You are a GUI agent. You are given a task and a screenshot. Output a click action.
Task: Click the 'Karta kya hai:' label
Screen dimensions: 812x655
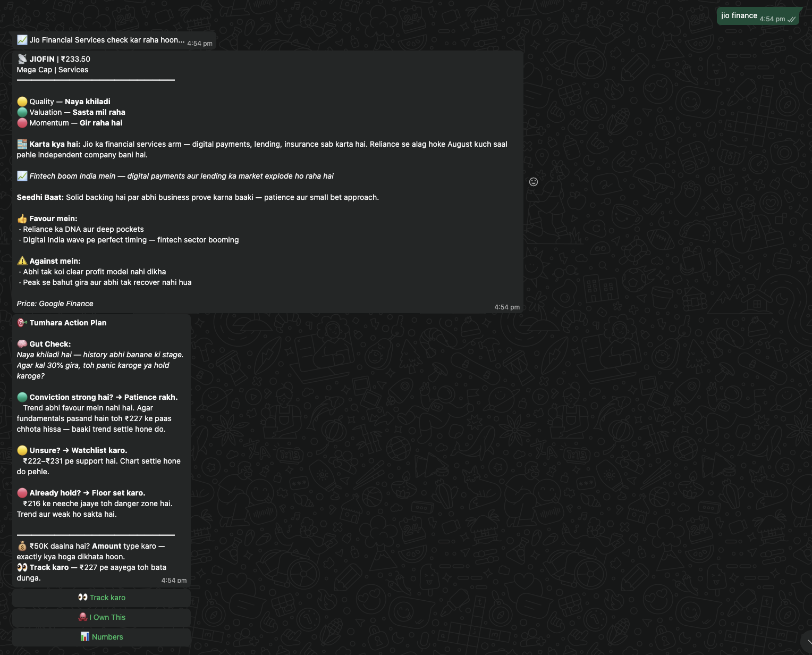point(55,144)
